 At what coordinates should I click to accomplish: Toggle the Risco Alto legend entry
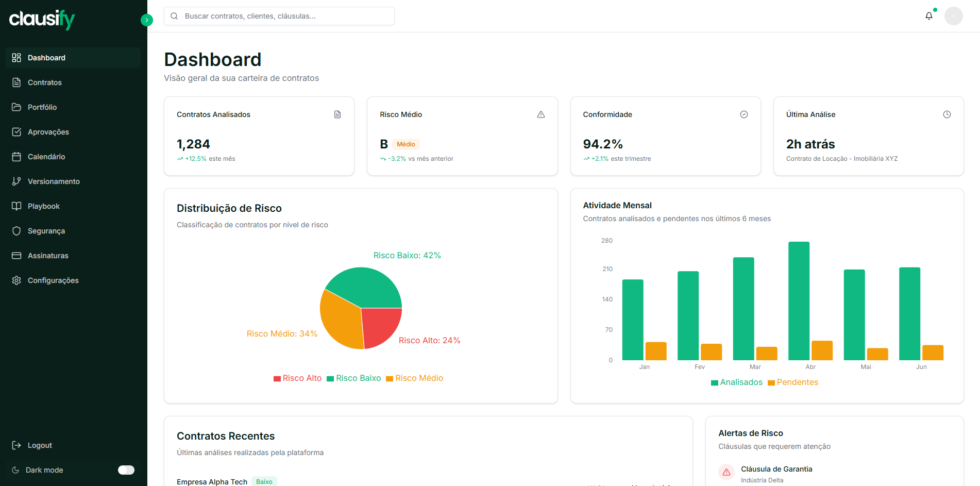tap(298, 378)
